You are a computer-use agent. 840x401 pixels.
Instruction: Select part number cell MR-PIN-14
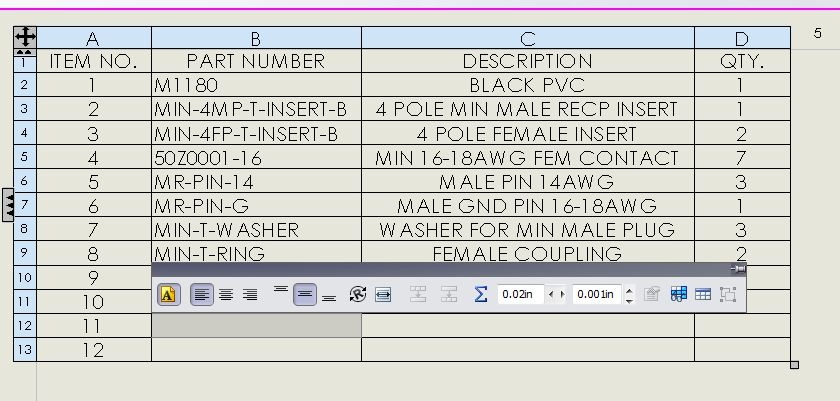point(256,181)
